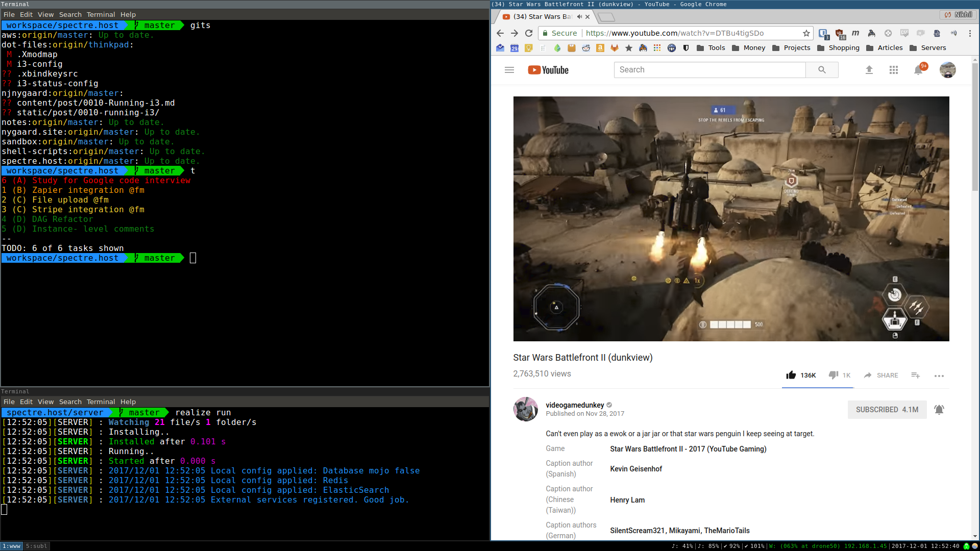The width and height of the screenshot is (980, 551).
Task: Open YouTube notifications bell
Action: click(918, 70)
